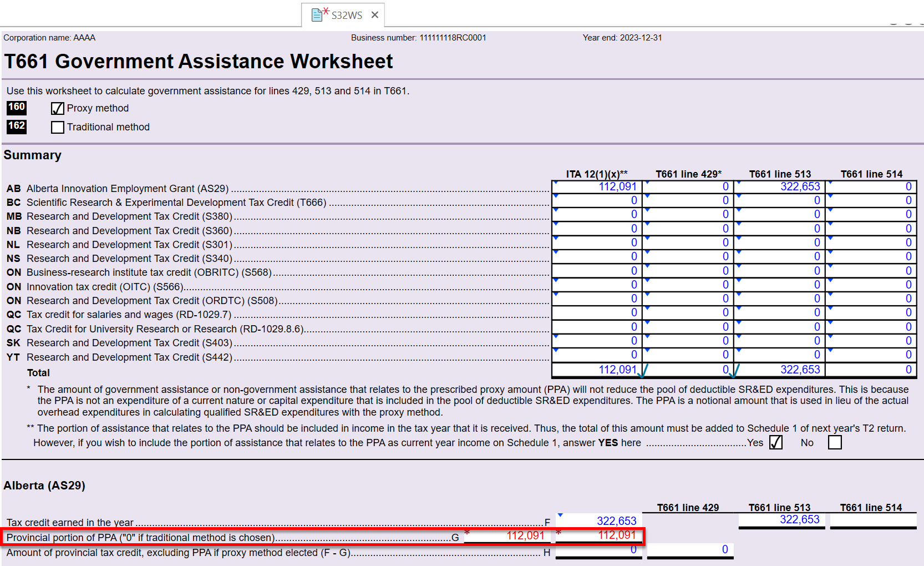Image resolution: width=924 pixels, height=566 pixels.
Task: Click the T661 line 429* column header
Action: [688, 174]
